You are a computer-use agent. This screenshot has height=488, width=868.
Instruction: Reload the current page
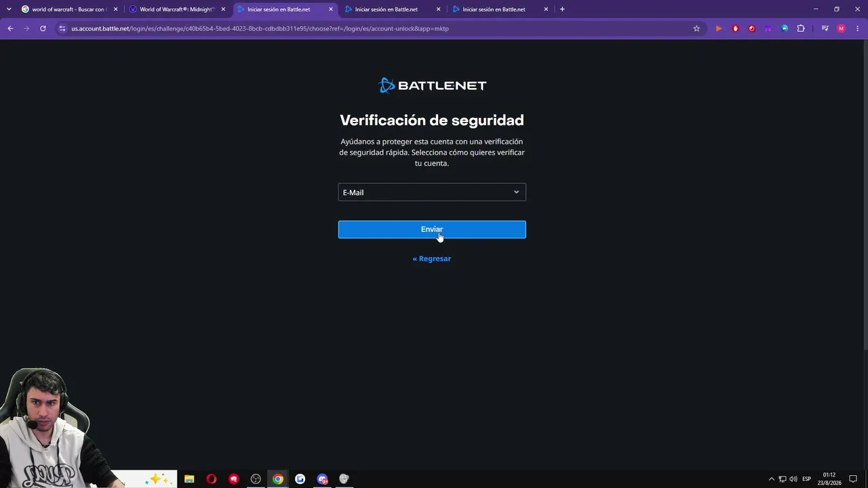43,28
